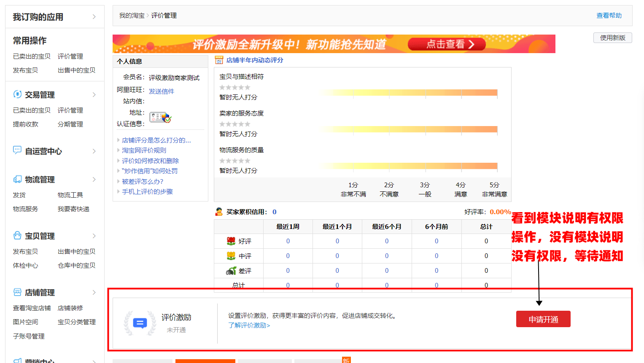
Task: Open 发布宝贝 under 常用操作
Action: pos(25,70)
